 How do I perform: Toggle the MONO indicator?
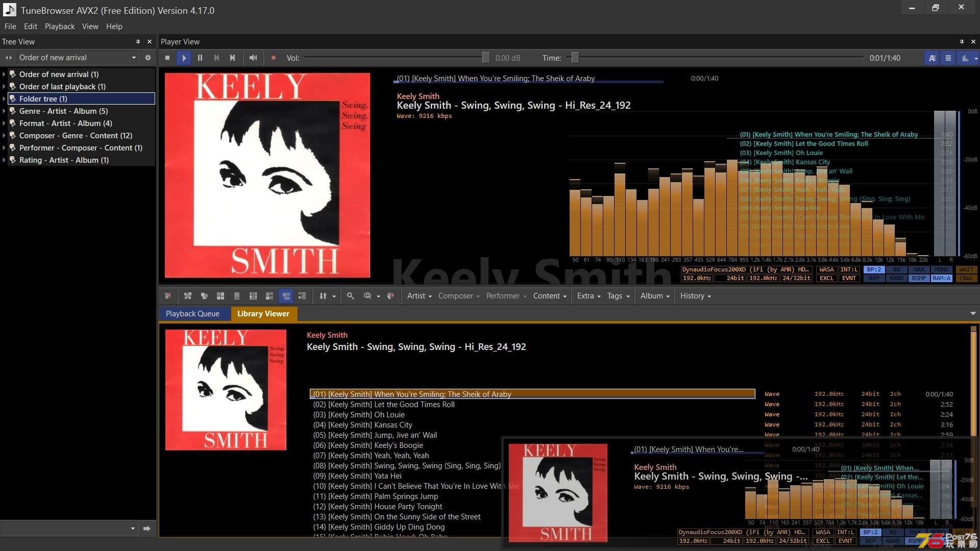(941, 269)
